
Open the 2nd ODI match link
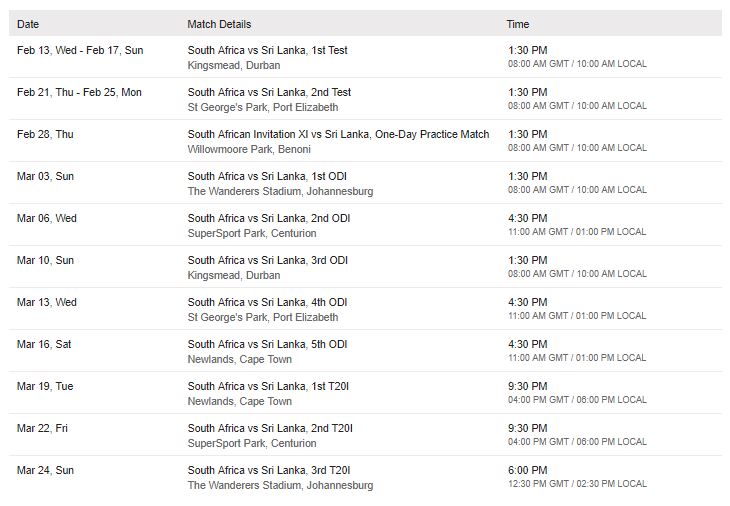click(268, 218)
